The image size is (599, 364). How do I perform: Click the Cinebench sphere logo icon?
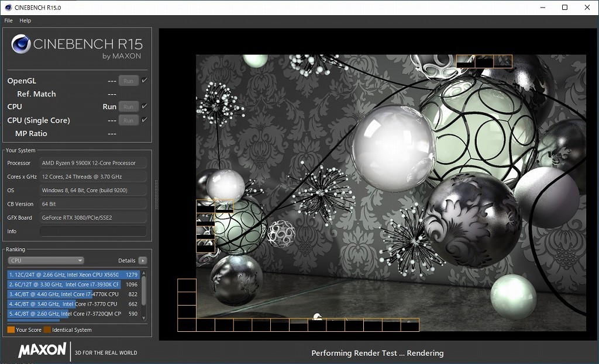click(x=21, y=45)
